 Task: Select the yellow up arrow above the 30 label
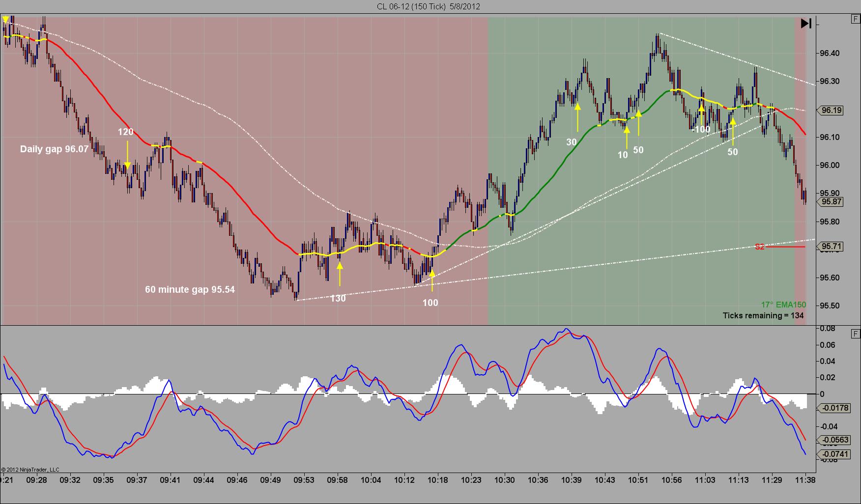click(x=577, y=117)
